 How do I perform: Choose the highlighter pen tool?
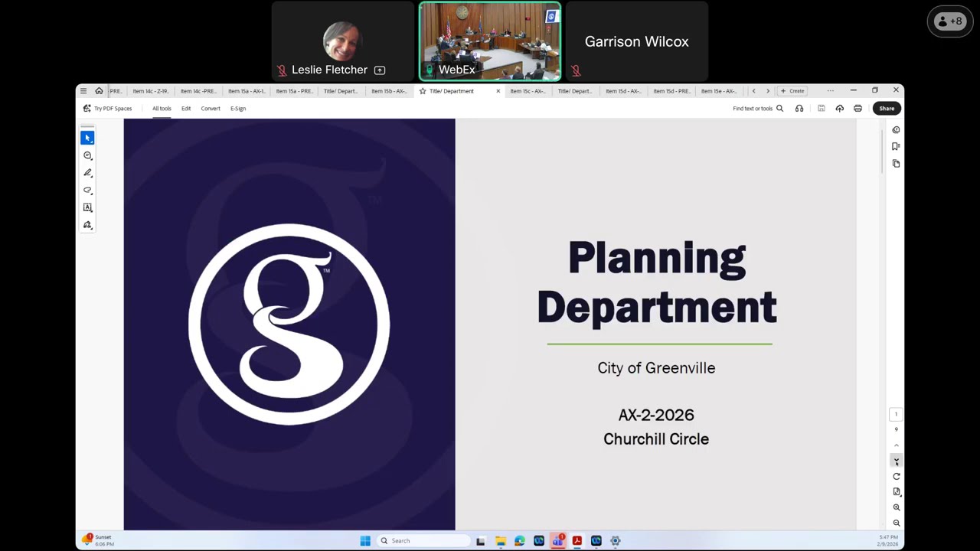(x=87, y=173)
